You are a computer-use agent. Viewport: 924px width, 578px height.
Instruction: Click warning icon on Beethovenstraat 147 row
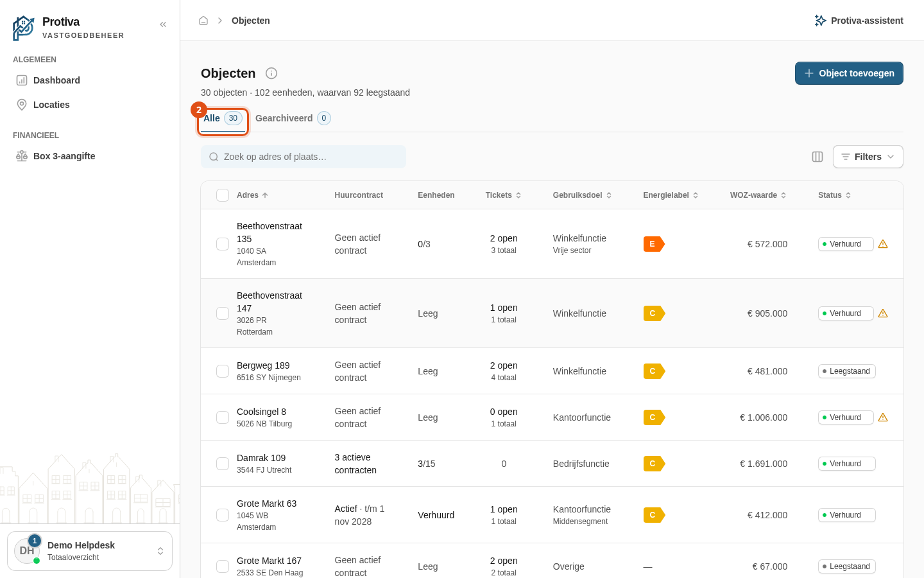(883, 313)
